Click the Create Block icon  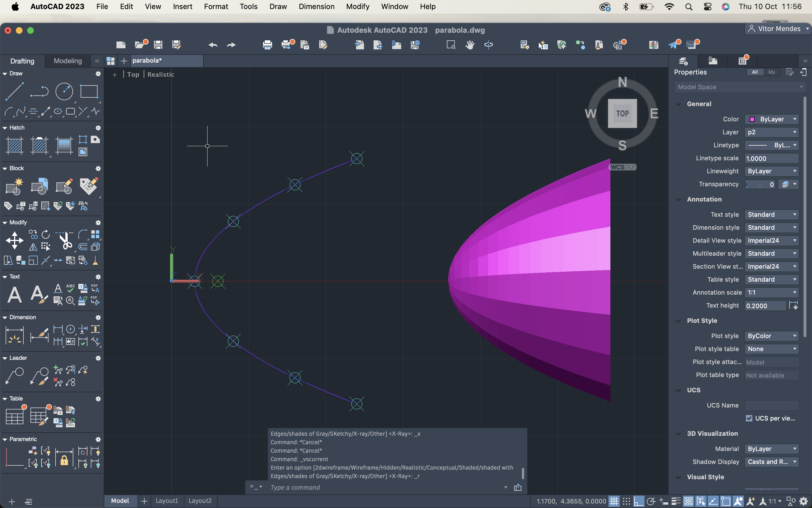[14, 187]
